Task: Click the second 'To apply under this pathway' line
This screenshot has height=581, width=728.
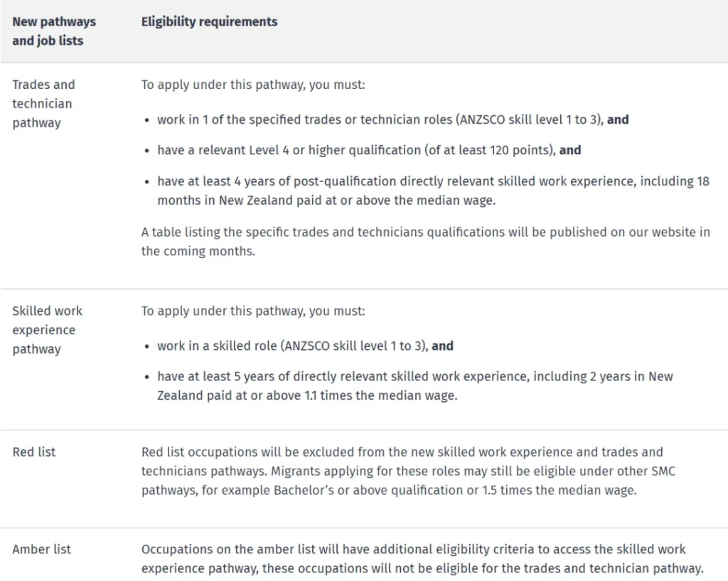Action: (x=252, y=311)
